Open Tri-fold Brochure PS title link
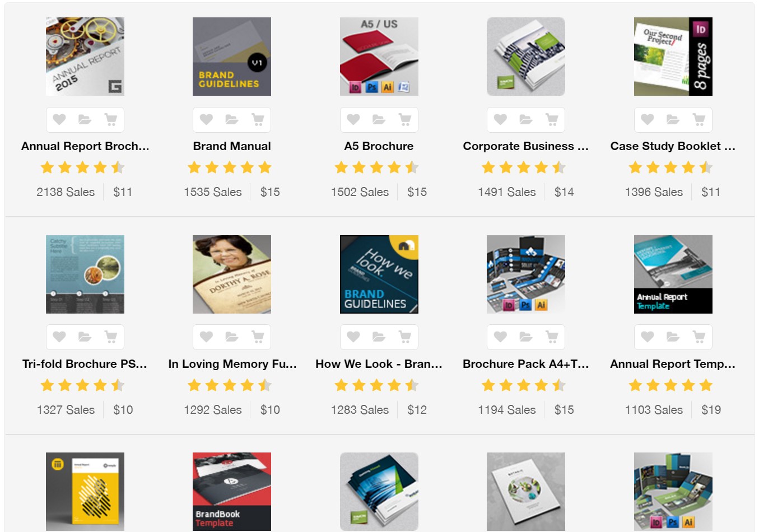Screen dimensions: 759x532 tap(85, 364)
